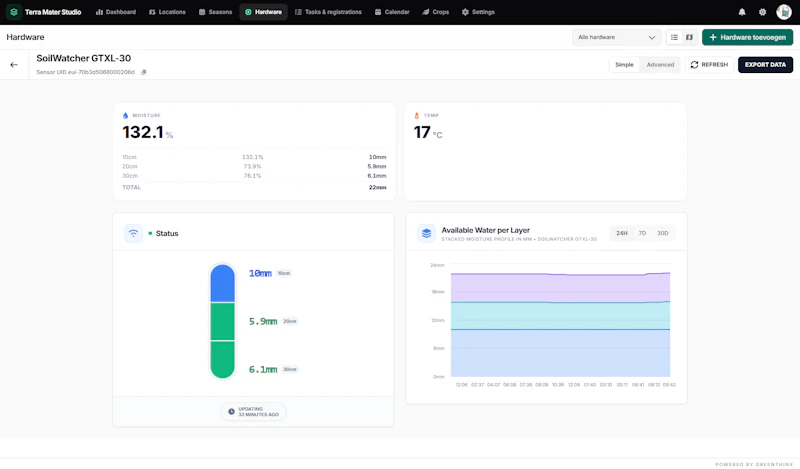The image size is (800, 469).
Task: Copy the sensor UID with copy icon
Action: coord(144,72)
